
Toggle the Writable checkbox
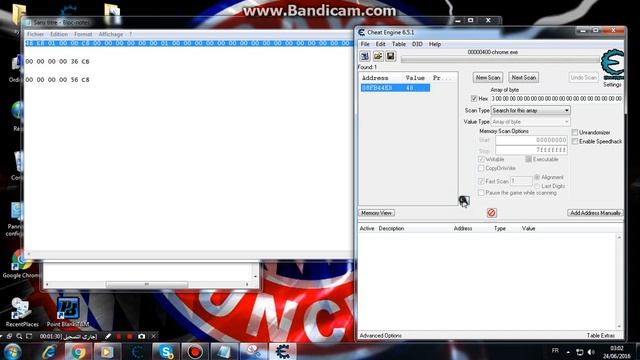481,159
